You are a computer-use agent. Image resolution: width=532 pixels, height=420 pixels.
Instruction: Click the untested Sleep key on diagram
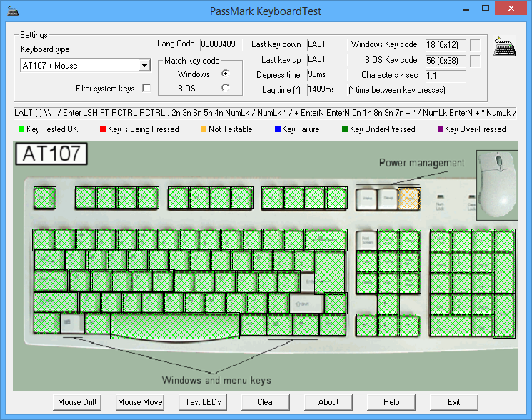[388, 199]
